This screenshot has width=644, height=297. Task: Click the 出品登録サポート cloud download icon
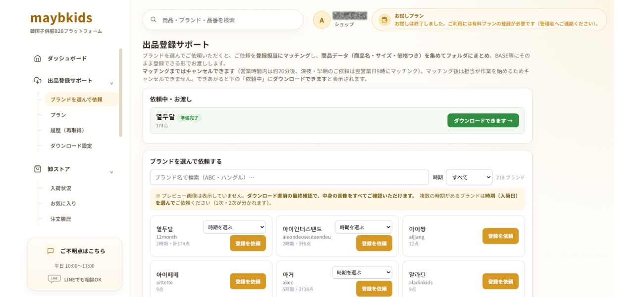tap(38, 81)
